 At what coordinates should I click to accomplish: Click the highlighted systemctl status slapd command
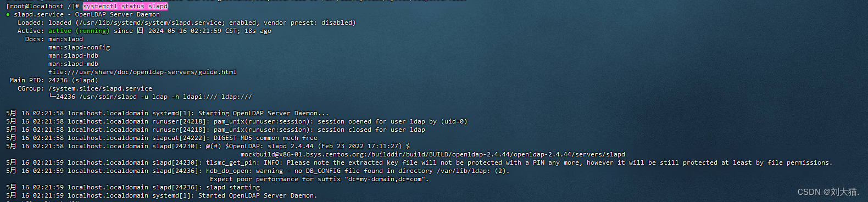(x=125, y=6)
